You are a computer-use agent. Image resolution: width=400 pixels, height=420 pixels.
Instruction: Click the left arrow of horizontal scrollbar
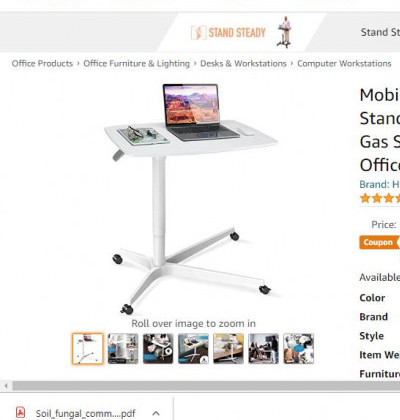point(6,386)
